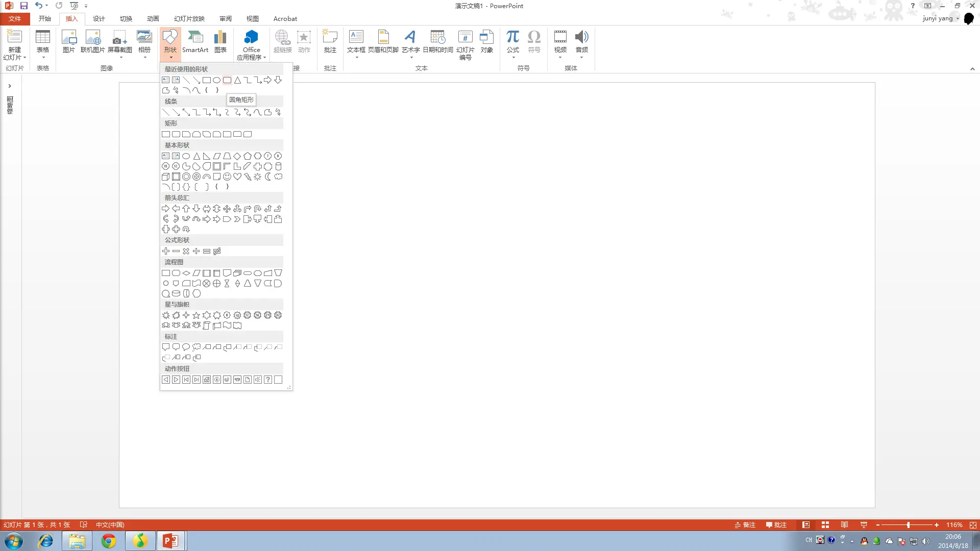Select the Help action button shape
980x551 pixels.
(x=268, y=380)
